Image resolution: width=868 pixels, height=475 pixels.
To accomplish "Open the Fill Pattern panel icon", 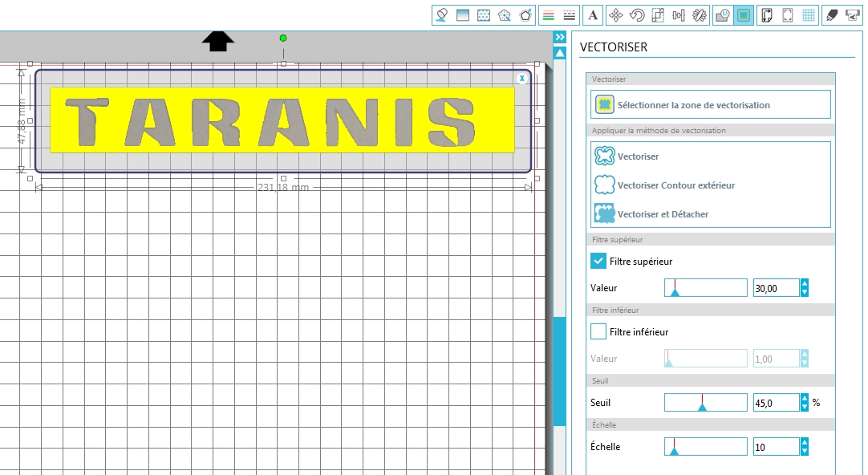I will (484, 15).
